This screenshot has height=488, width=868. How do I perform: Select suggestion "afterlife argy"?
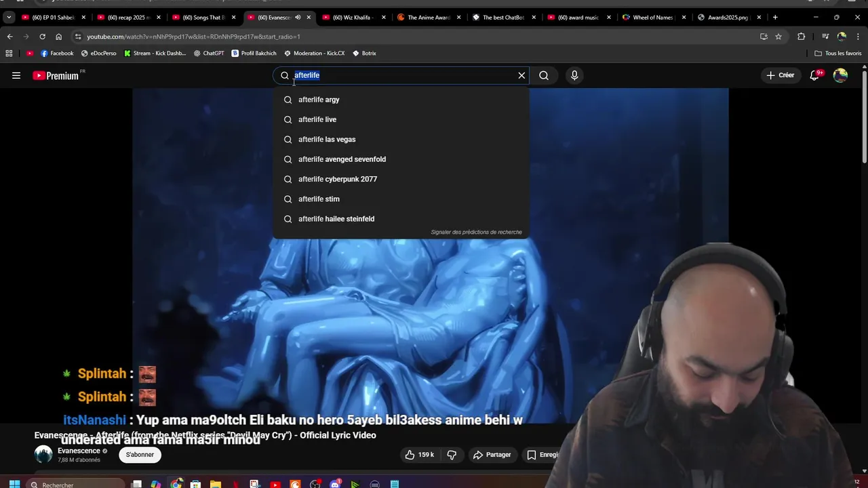[401, 100]
